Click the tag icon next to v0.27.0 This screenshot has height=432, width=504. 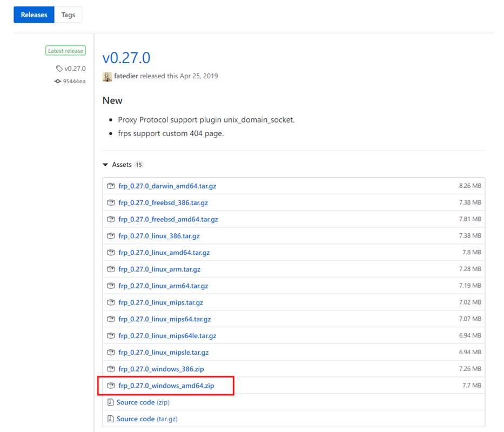[59, 69]
